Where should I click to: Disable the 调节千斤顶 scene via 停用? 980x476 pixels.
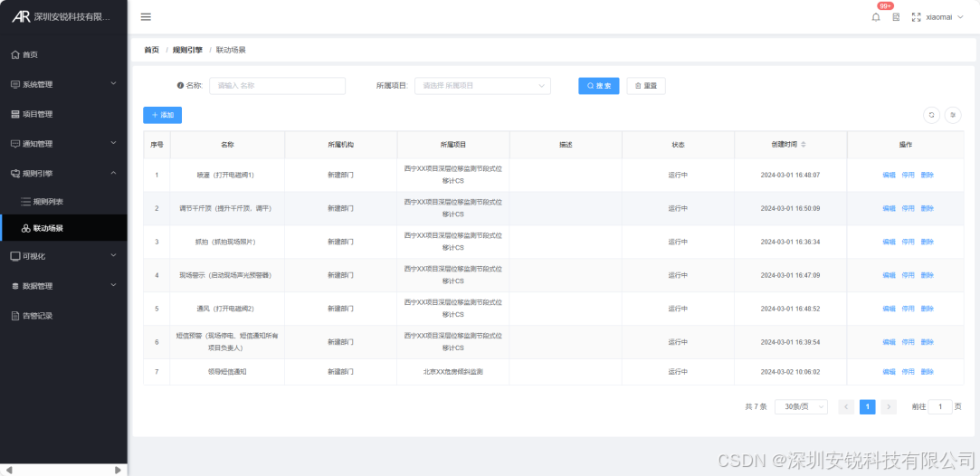909,208
